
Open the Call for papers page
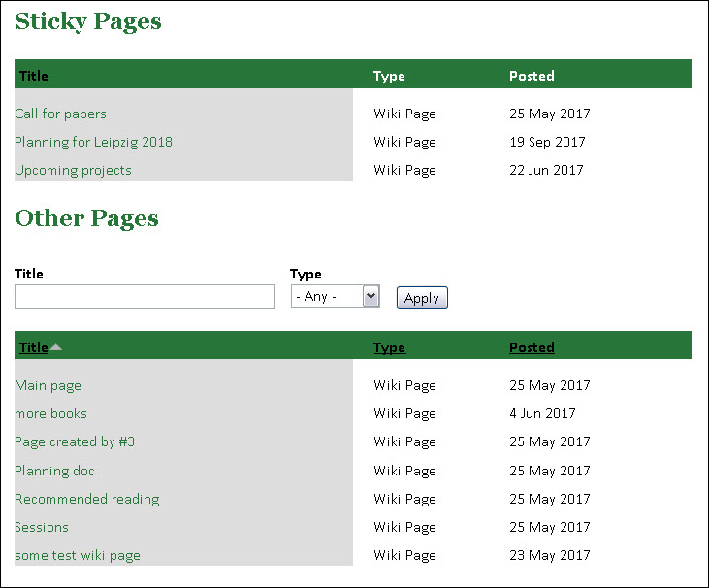pos(60,114)
